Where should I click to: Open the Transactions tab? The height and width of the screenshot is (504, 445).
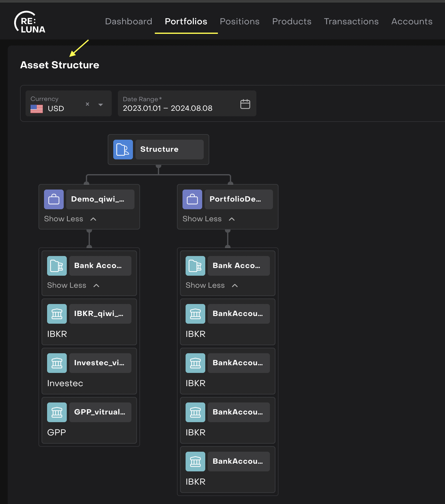coord(351,22)
